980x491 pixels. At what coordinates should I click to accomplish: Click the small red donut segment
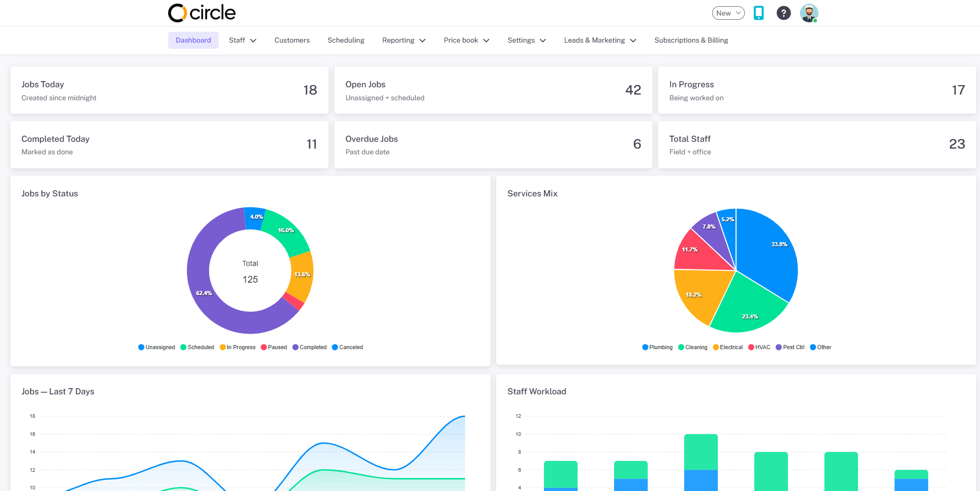tap(293, 301)
